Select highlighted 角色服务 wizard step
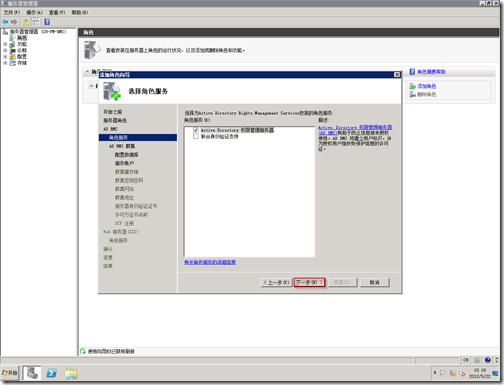Screen dimensions: 504x385 [x=138, y=137]
